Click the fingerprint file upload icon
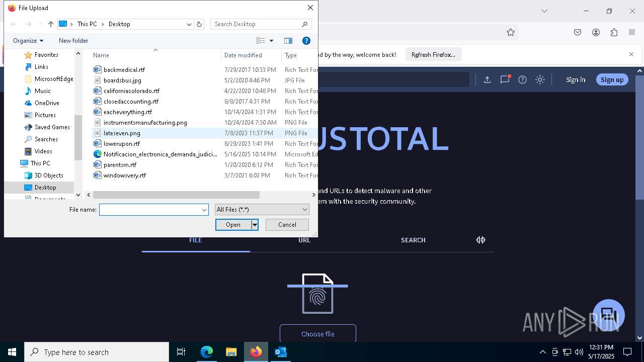The image size is (644, 362). [317, 294]
